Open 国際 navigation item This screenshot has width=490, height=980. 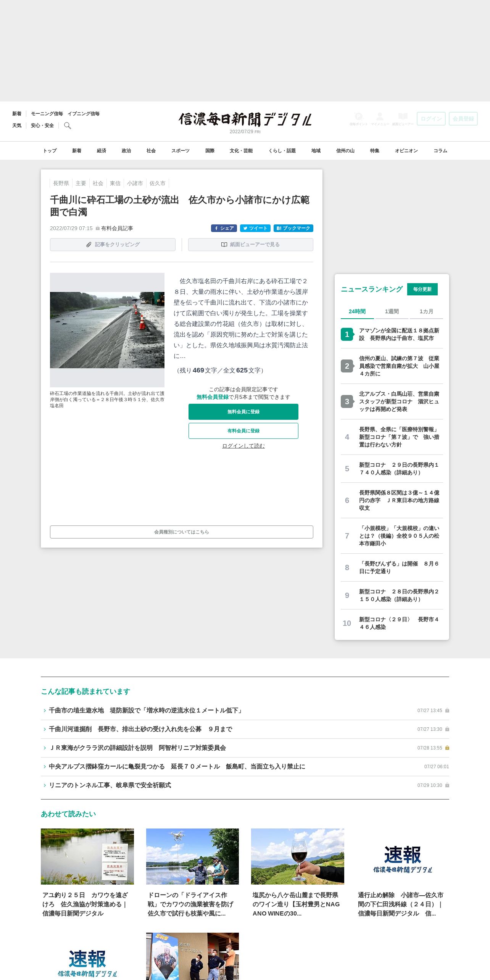210,151
